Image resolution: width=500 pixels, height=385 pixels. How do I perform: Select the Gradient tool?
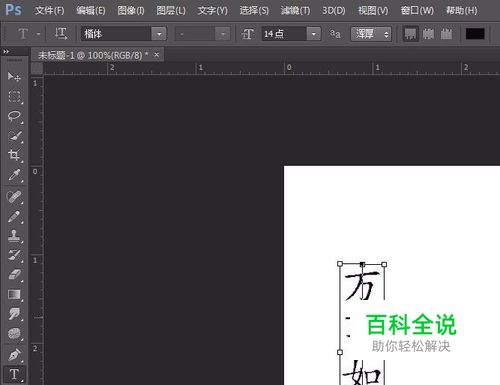click(14, 295)
